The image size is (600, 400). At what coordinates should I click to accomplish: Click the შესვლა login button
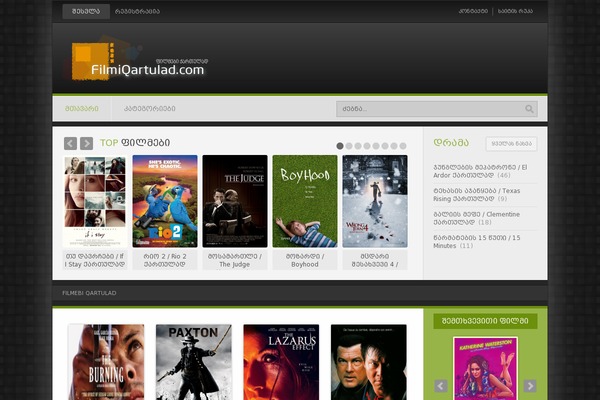pos(86,11)
